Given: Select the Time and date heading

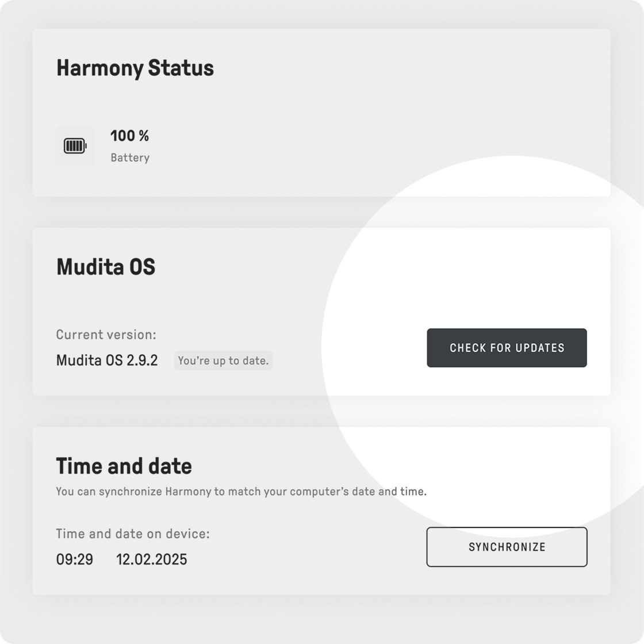Looking at the screenshot, I should point(124,466).
